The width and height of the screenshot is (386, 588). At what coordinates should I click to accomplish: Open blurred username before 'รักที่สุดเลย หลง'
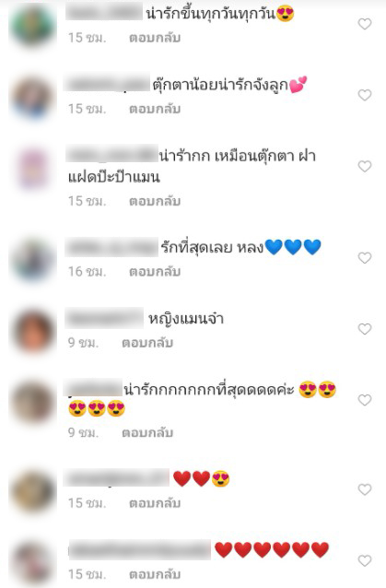pyautogui.click(x=111, y=248)
